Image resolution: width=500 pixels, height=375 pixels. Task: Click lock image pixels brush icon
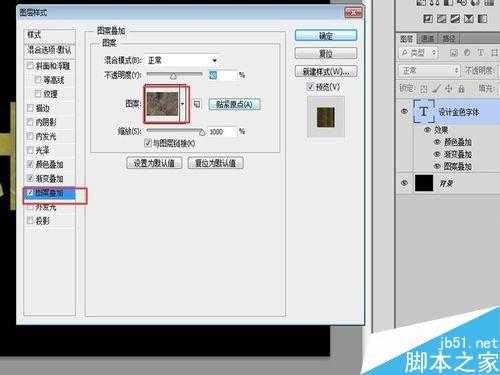tap(436, 89)
